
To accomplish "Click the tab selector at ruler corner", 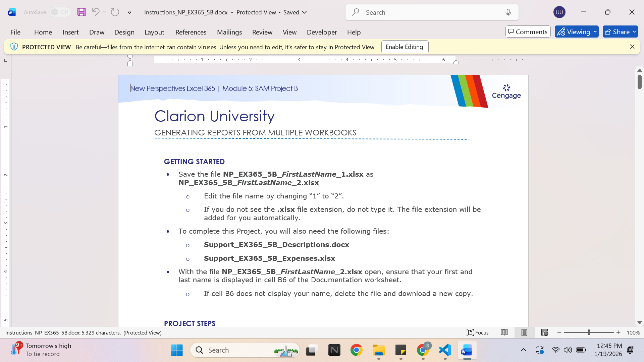I will 5,61.
